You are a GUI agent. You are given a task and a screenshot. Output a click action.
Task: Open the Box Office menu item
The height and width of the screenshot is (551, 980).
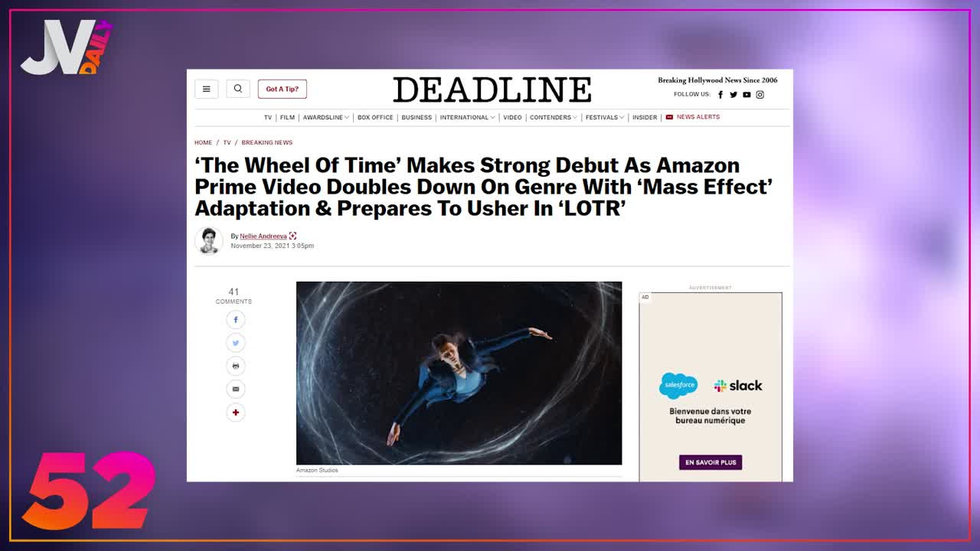[375, 118]
